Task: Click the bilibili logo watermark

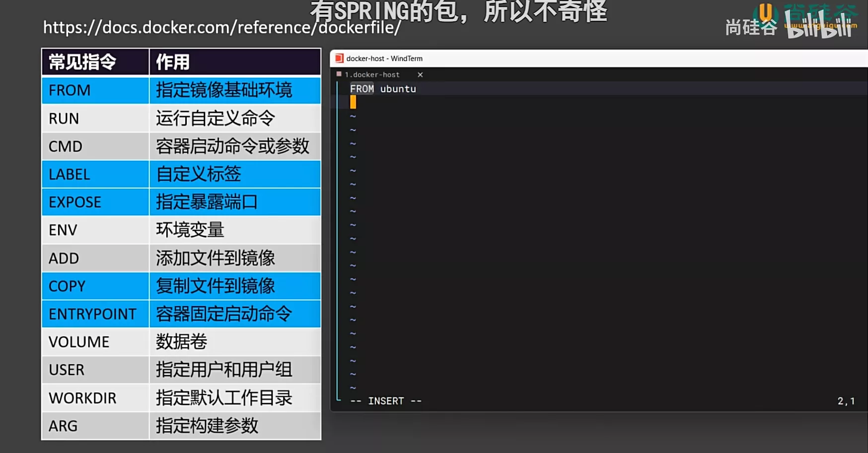Action: coord(819,26)
